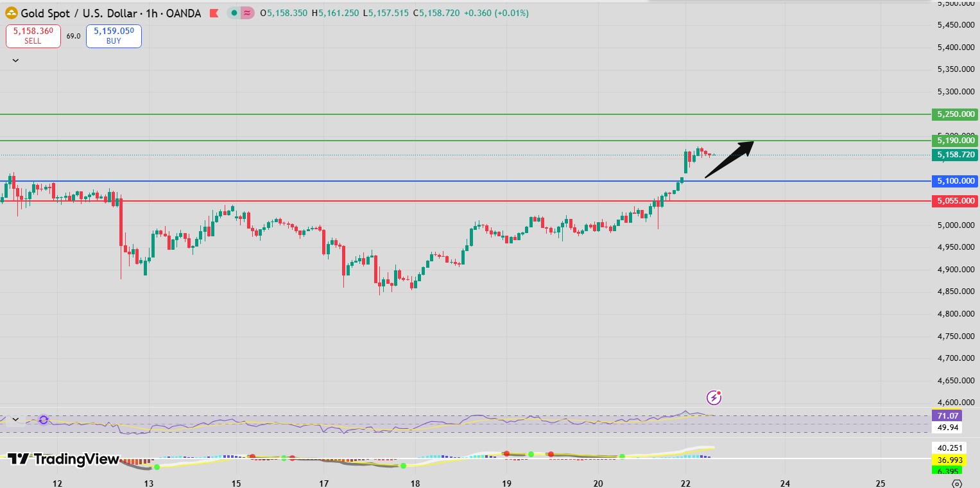Click the purple refresh icon in RSI pane
Viewport: 980px width, 488px height.
[44, 420]
